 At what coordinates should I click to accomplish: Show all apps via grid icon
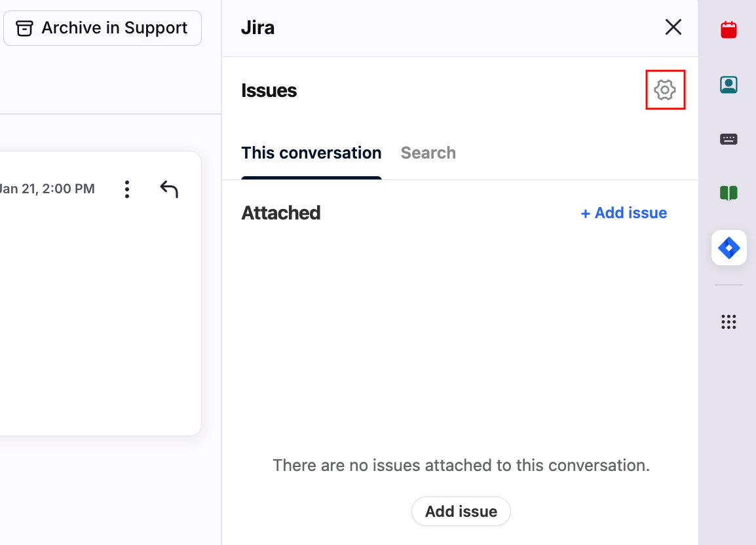pos(728,322)
